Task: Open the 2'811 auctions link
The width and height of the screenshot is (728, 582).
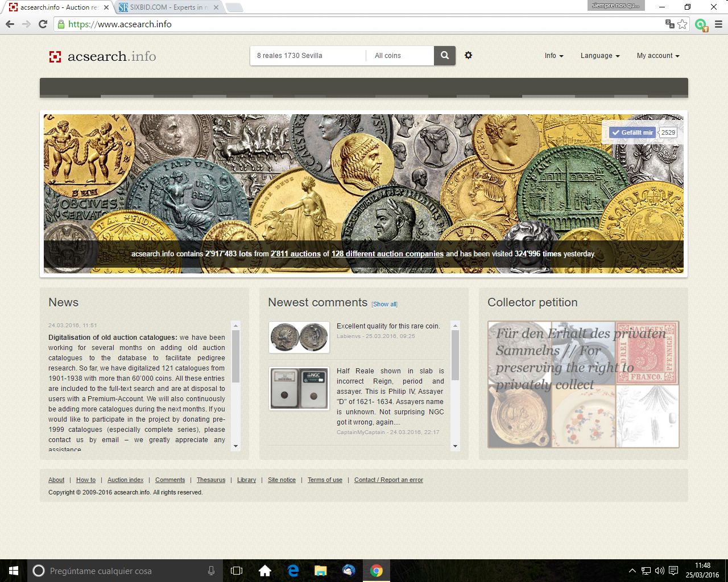Action: (296, 254)
